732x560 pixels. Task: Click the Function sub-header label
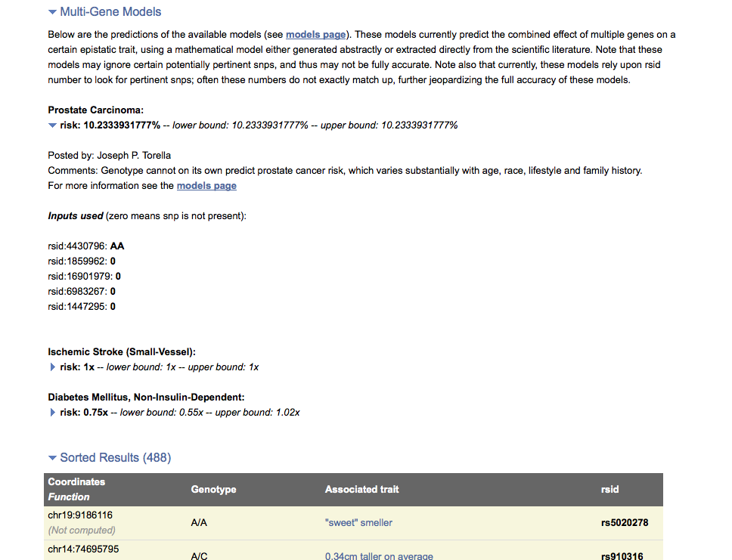point(69,497)
